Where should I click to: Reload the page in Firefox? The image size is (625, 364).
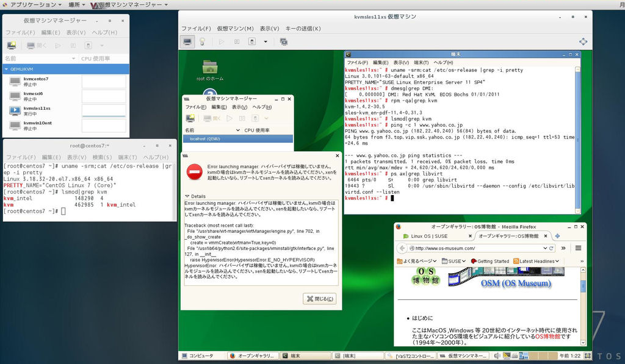(552, 248)
